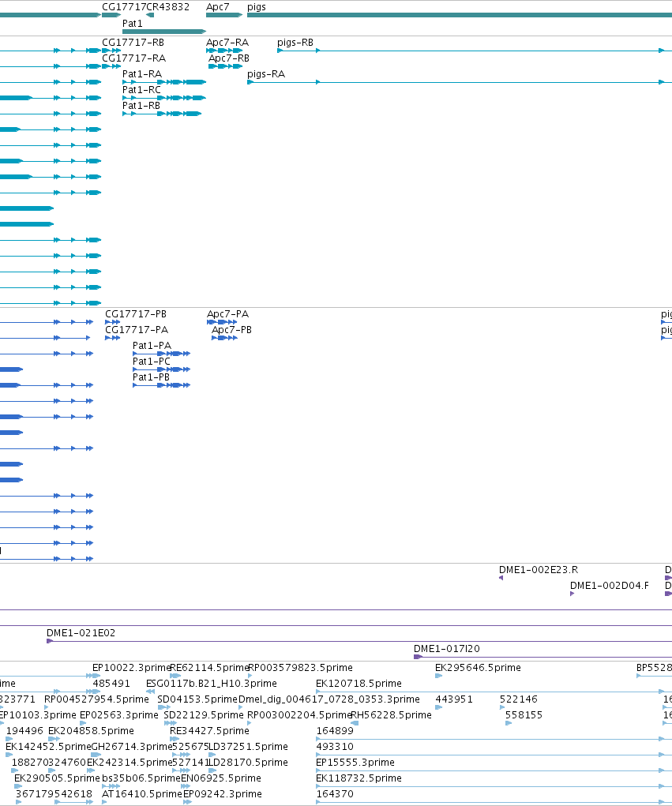The width and height of the screenshot is (672, 806).
Task: Click the ESG0117b.B21_H10.3prime label
Action: click(212, 684)
